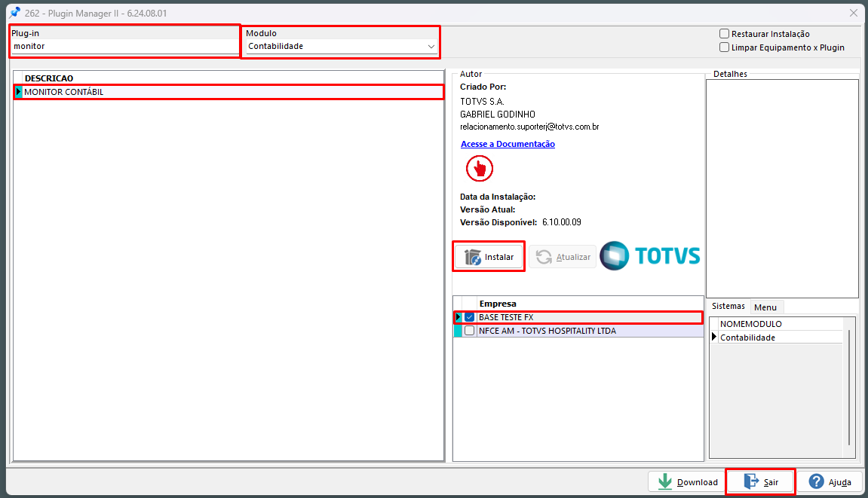868x498 pixels.
Task: Select the Contabilidade row under NOMEMODULO
Action: point(781,338)
